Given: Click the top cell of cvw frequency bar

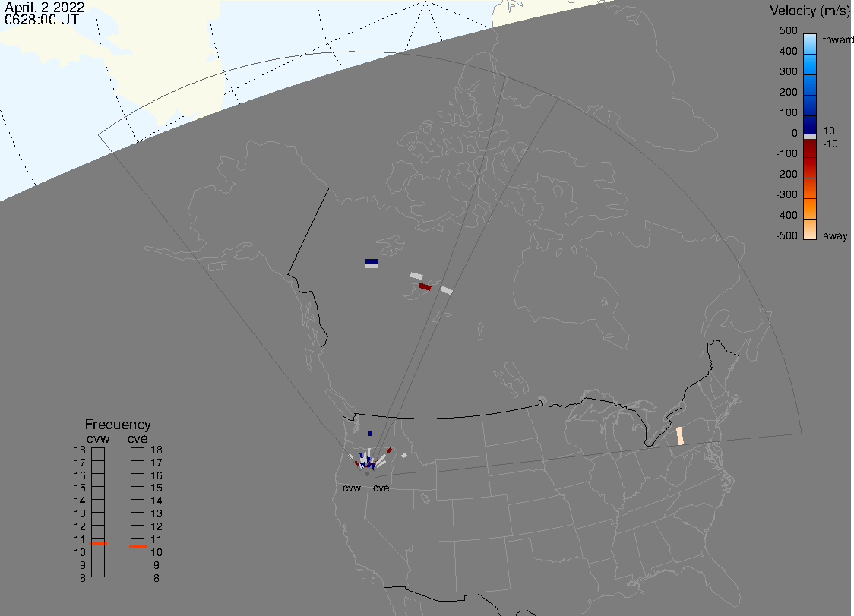Looking at the screenshot, I should pos(98,454).
